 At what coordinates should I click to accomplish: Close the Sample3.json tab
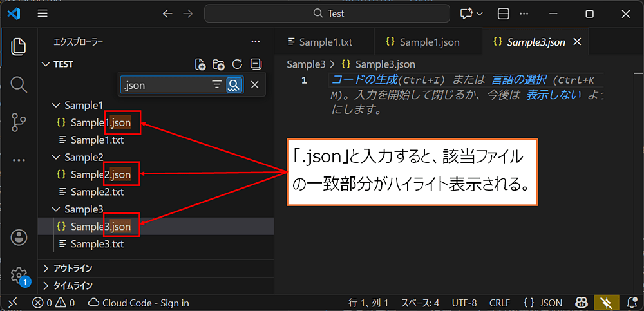(576, 41)
